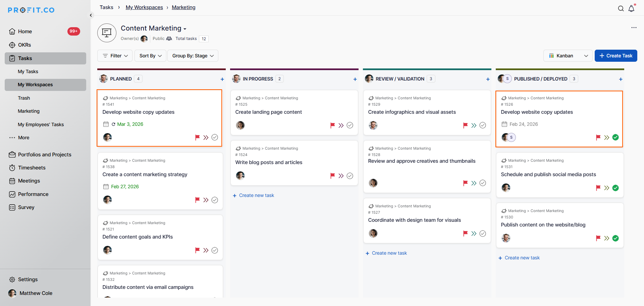This screenshot has height=306, width=644.
Task: Click the double-arrow icon on task 1529
Action: click(474, 125)
